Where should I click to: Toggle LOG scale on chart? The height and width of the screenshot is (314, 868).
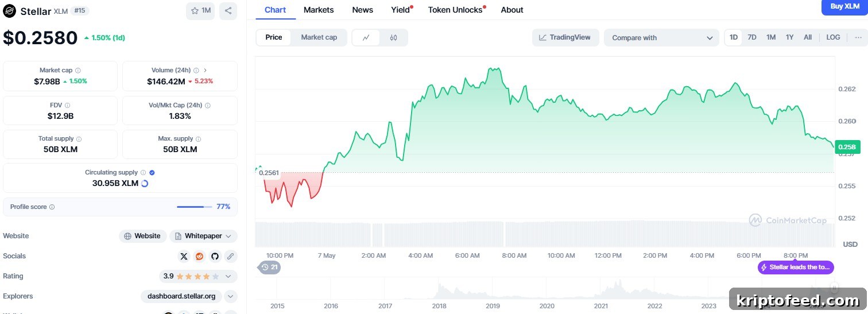click(833, 37)
